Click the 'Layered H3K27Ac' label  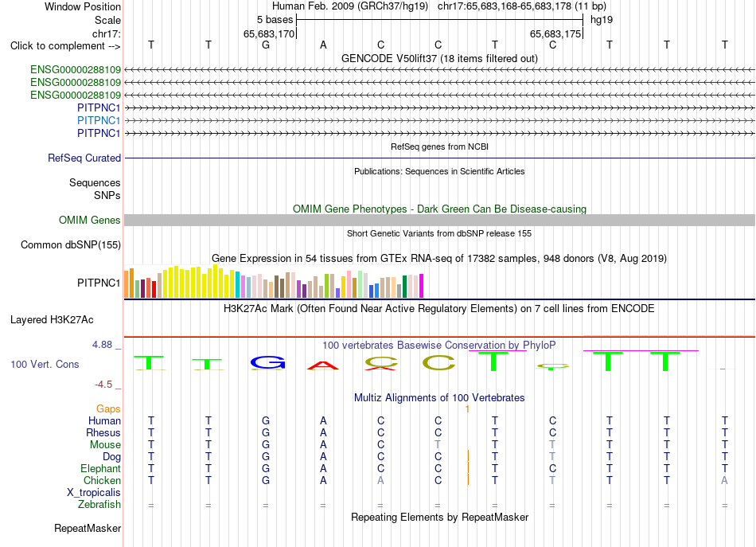click(52, 320)
